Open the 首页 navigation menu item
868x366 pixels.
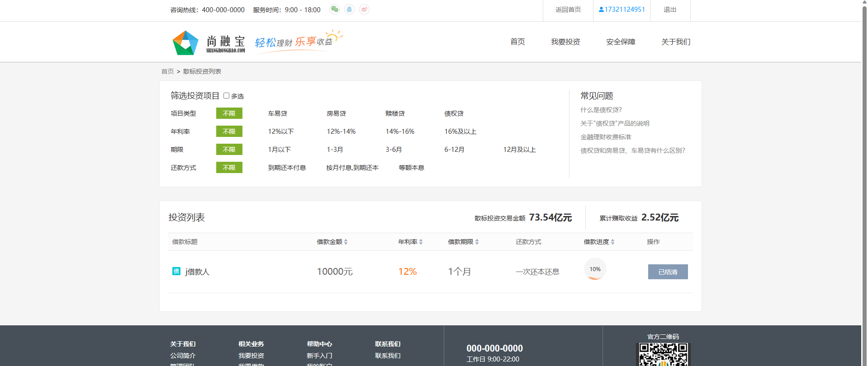(x=517, y=42)
